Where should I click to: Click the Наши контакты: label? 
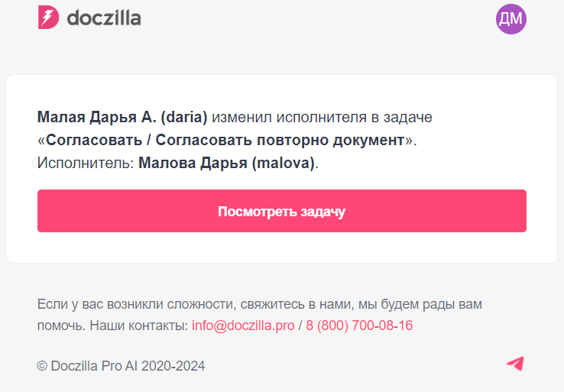[138, 326]
